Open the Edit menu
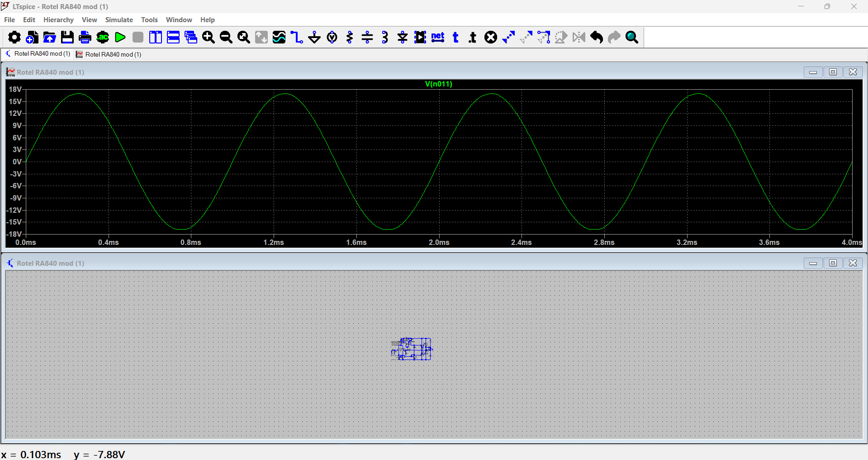This screenshot has height=460, width=868. click(x=29, y=20)
